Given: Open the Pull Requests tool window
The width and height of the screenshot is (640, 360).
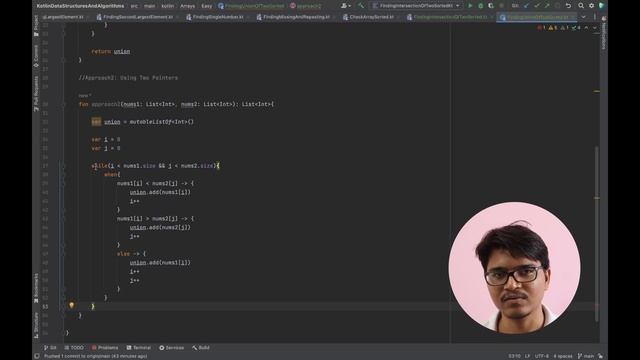Looking at the screenshot, I should click(x=36, y=93).
